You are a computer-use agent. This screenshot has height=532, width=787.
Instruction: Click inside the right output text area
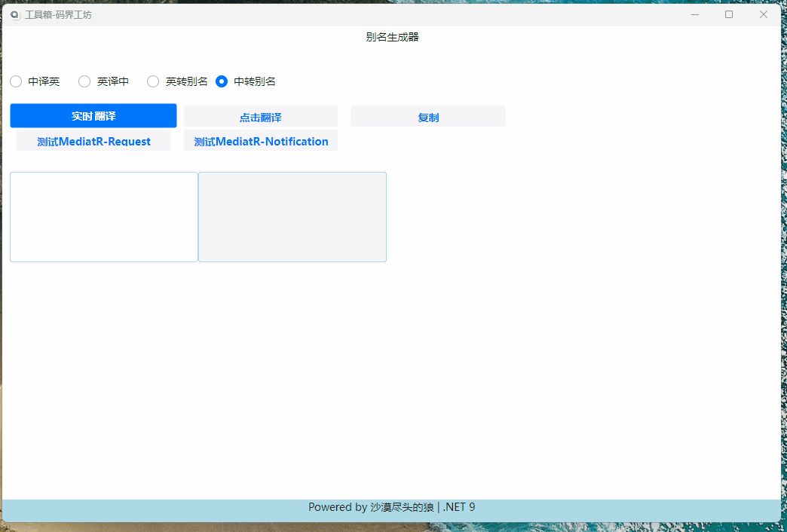click(292, 216)
